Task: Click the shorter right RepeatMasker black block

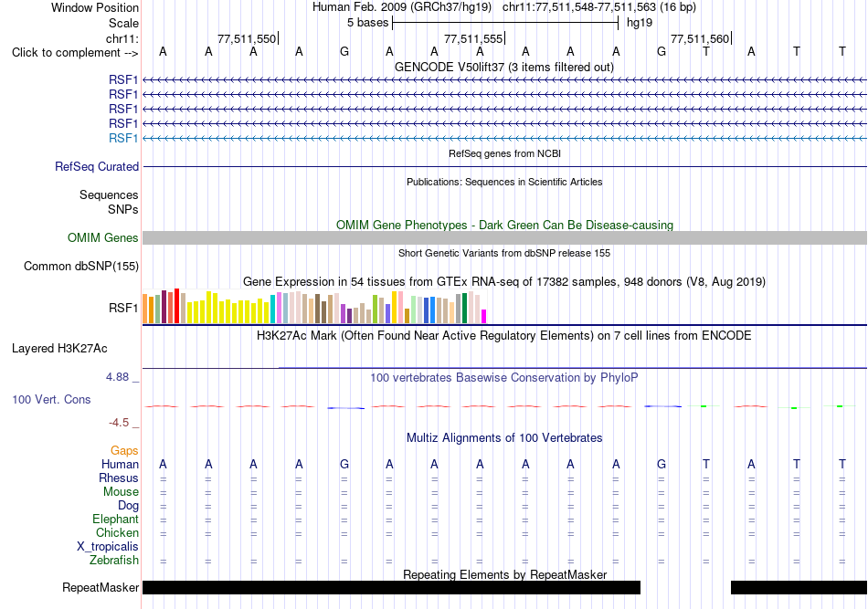Action: [x=799, y=587]
